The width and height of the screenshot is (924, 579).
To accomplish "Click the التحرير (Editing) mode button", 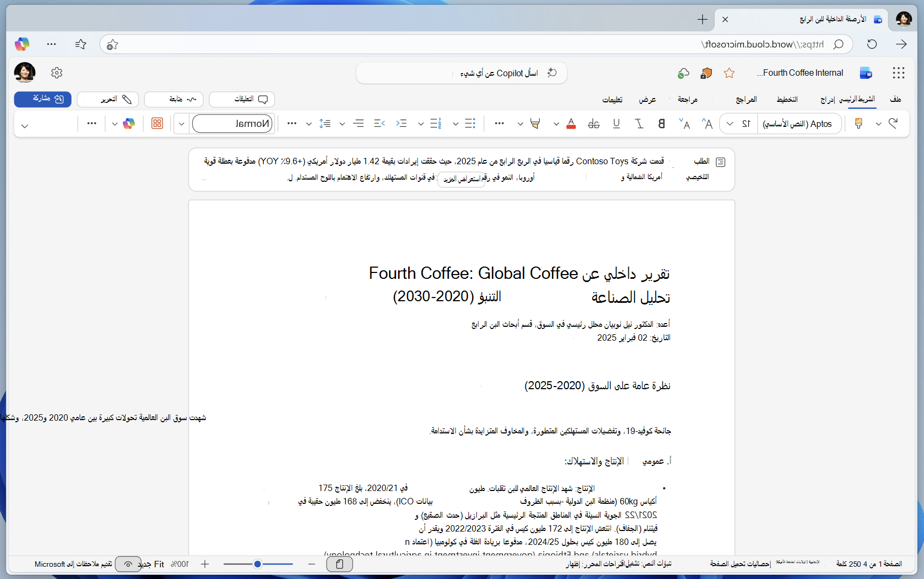I will [108, 99].
